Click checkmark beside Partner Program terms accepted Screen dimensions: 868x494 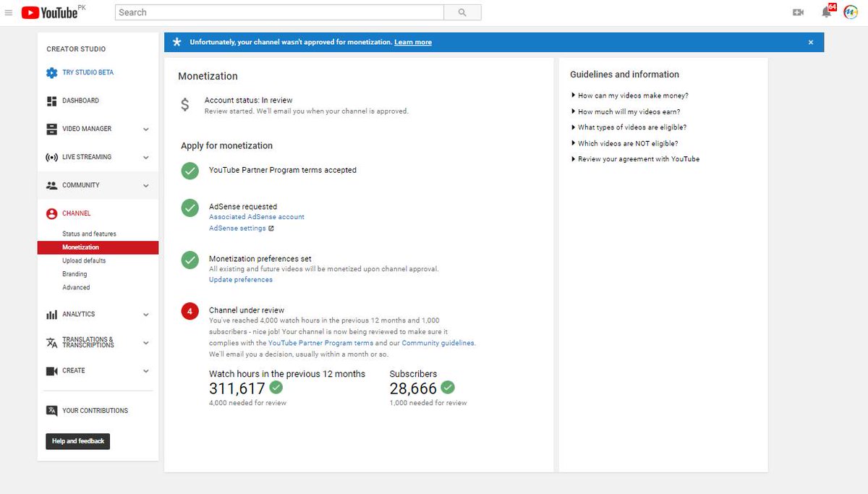(190, 171)
